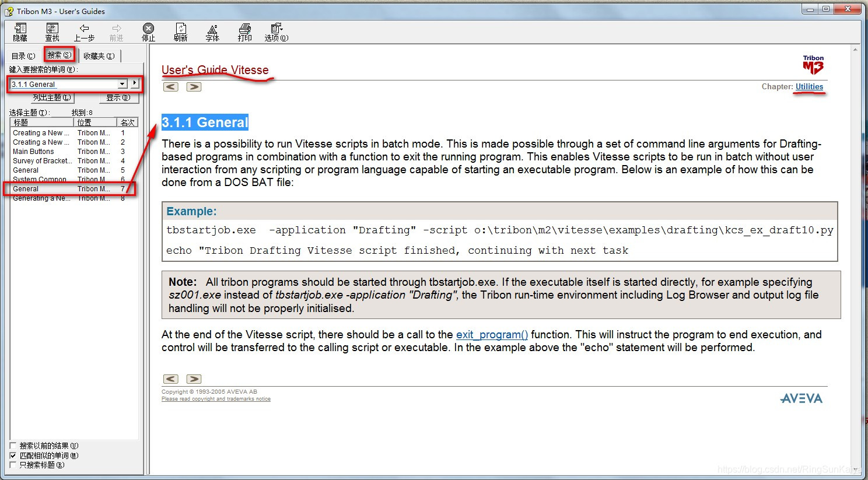Click the 'Example:' box heading
The width and height of the screenshot is (868, 480).
coord(191,211)
